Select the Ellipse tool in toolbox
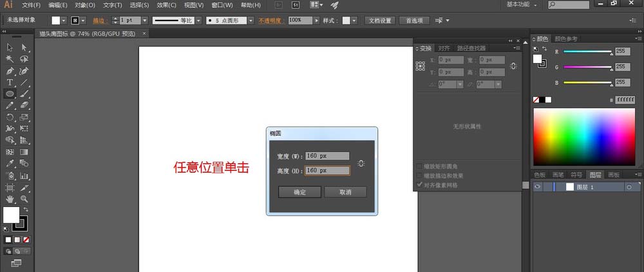Screen dimensions: 644x272 10,94
